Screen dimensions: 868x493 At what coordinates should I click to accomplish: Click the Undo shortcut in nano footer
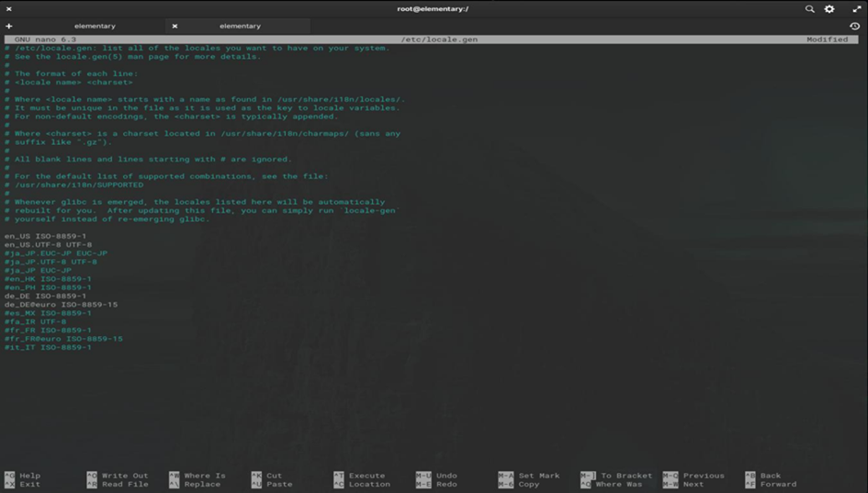446,476
